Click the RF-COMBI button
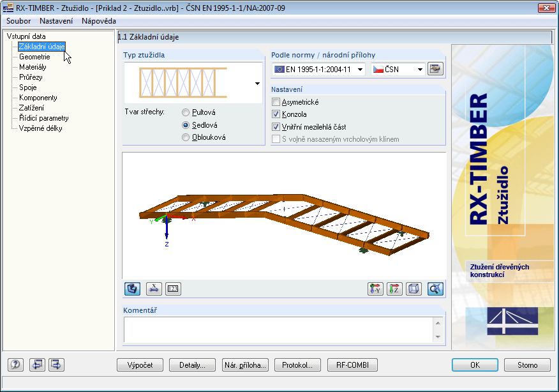The height and width of the screenshot is (392, 559). (352, 365)
